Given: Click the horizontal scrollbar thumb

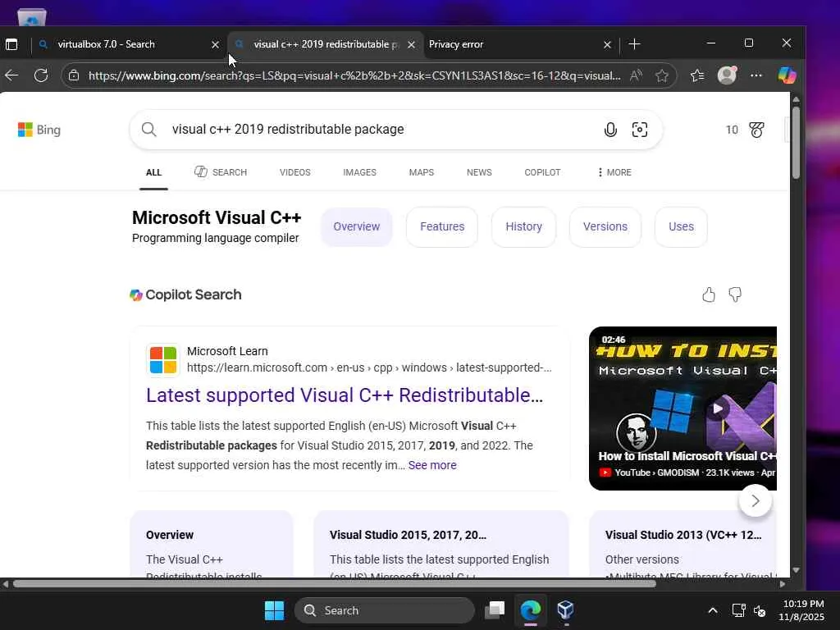Looking at the screenshot, I should pyautogui.click(x=335, y=584).
